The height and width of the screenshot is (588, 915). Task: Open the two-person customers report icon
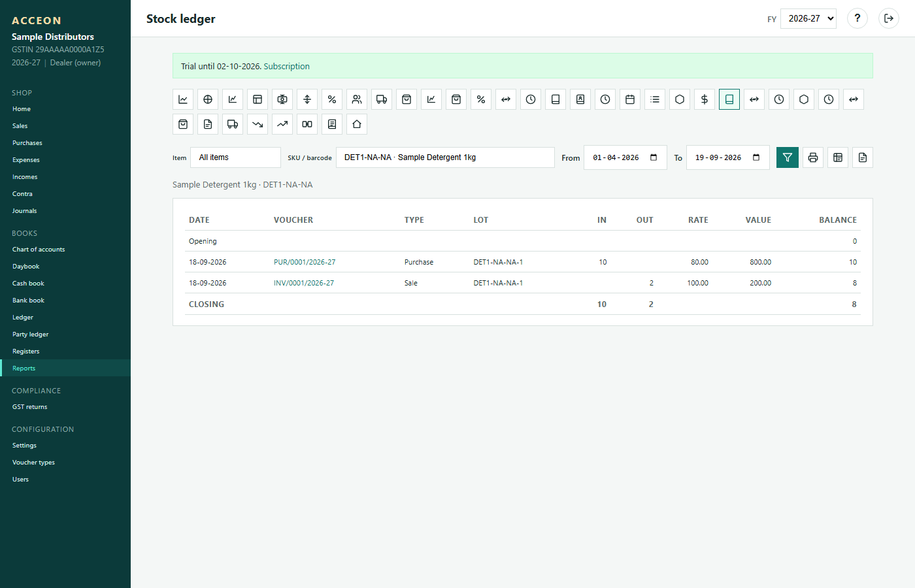357,99
